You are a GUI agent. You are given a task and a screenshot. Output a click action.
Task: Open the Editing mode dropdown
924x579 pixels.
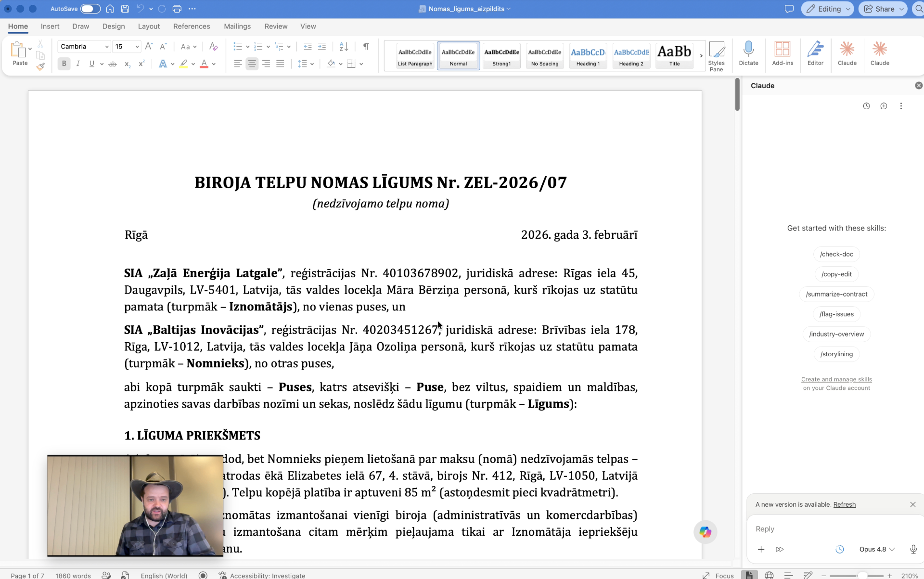[x=827, y=9]
